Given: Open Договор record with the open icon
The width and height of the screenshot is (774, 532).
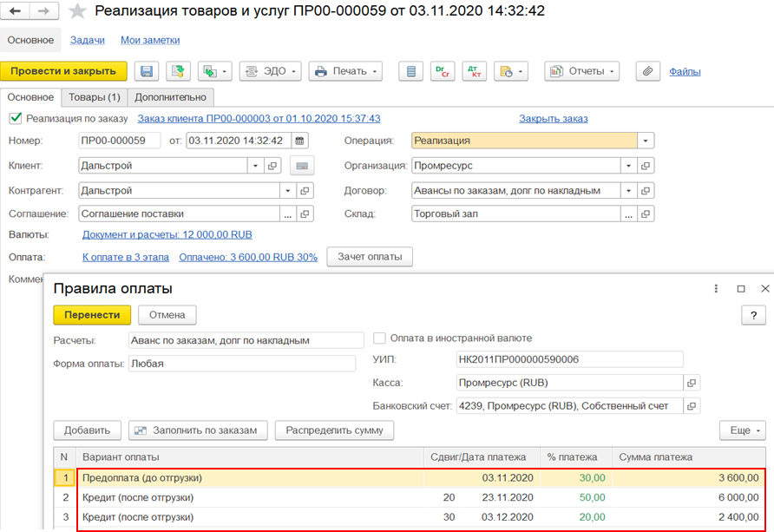Looking at the screenshot, I should click(x=646, y=190).
